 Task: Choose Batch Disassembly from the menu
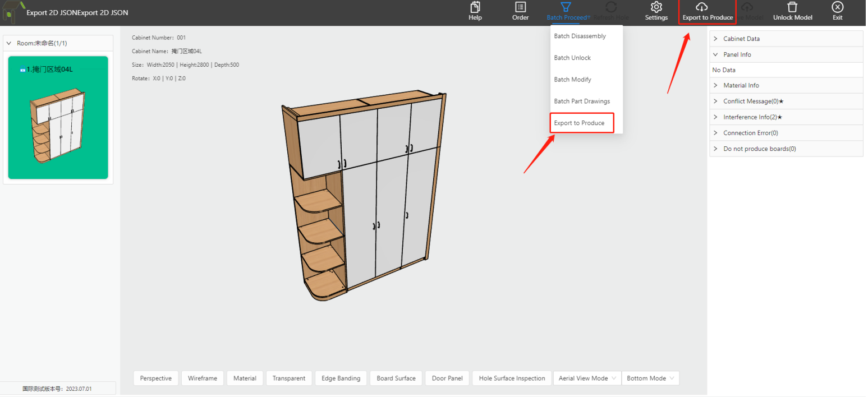pyautogui.click(x=580, y=36)
